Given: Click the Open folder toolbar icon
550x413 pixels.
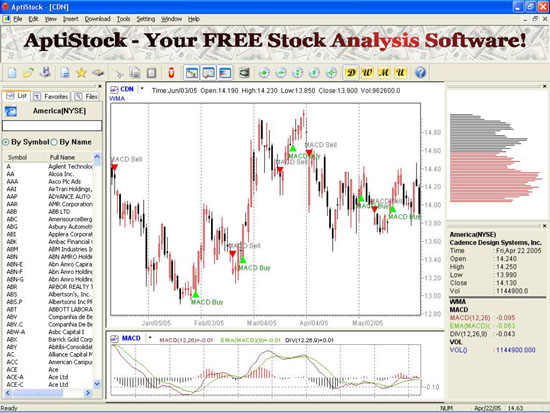Looking at the screenshot, I should (x=28, y=73).
